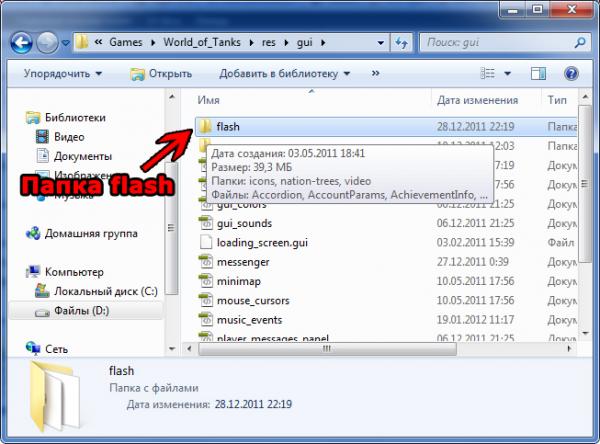Screen dimensions: 600x444
Task: Select the messenger file
Action: [243, 262]
